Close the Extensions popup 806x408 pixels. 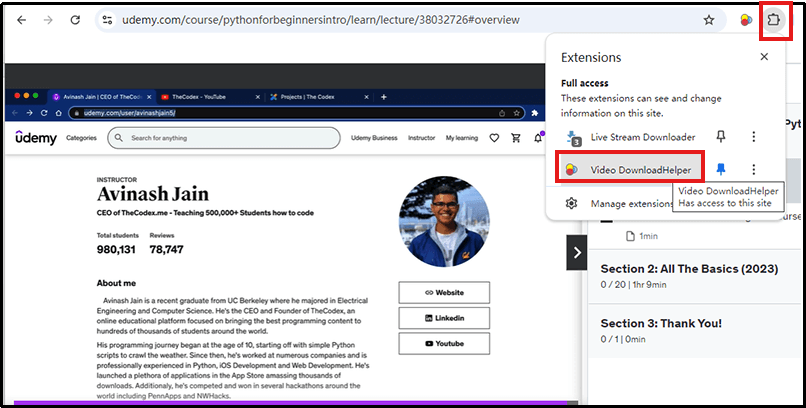pos(765,57)
